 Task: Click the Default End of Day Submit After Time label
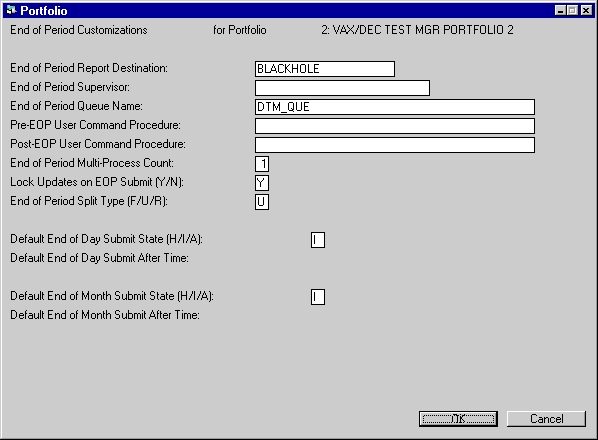(100, 258)
